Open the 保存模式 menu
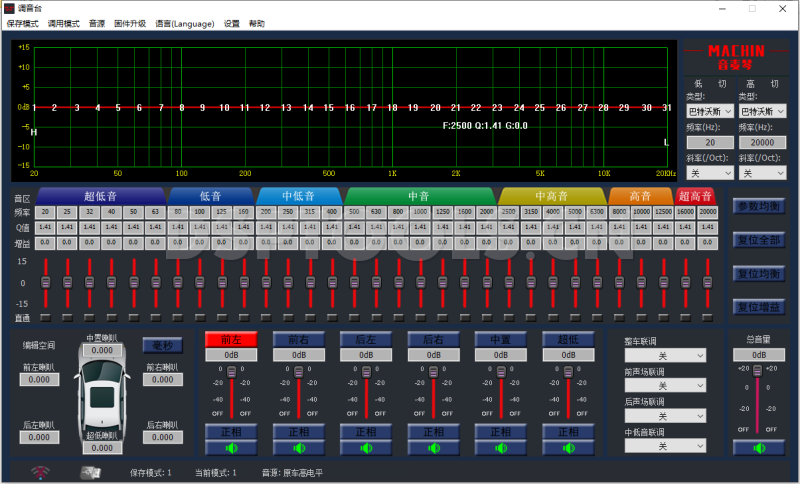800x484 pixels. pos(22,23)
